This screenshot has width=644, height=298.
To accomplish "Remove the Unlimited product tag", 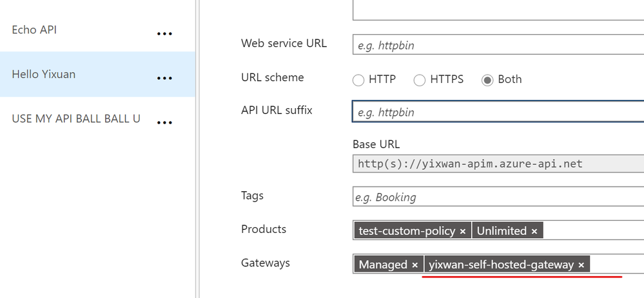I will [534, 232].
